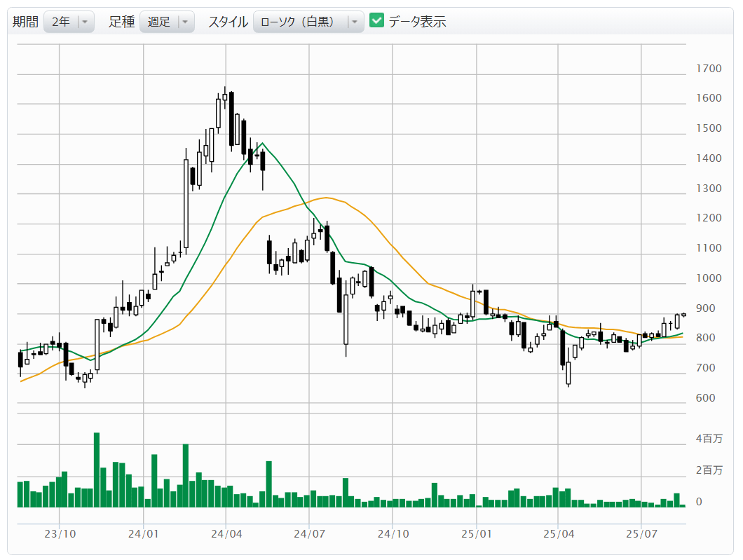
Task: Click the lowest candlestick just after 25/04
Action: click(x=568, y=372)
